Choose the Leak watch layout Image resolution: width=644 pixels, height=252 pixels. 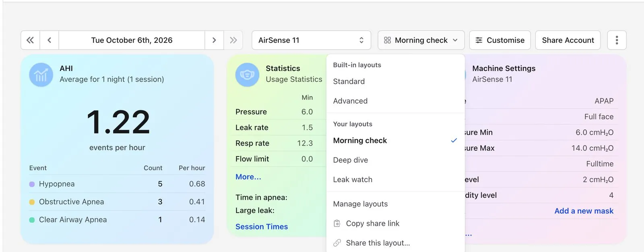click(395, 179)
